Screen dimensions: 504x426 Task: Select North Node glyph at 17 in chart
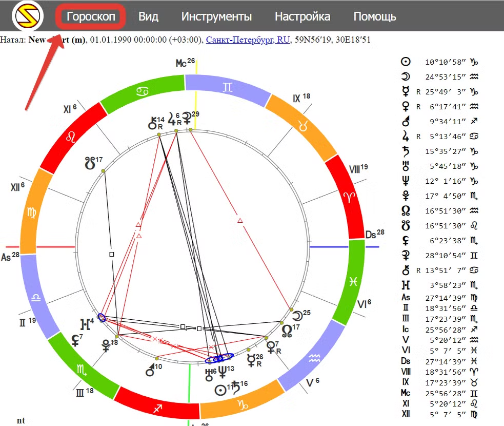287,331
